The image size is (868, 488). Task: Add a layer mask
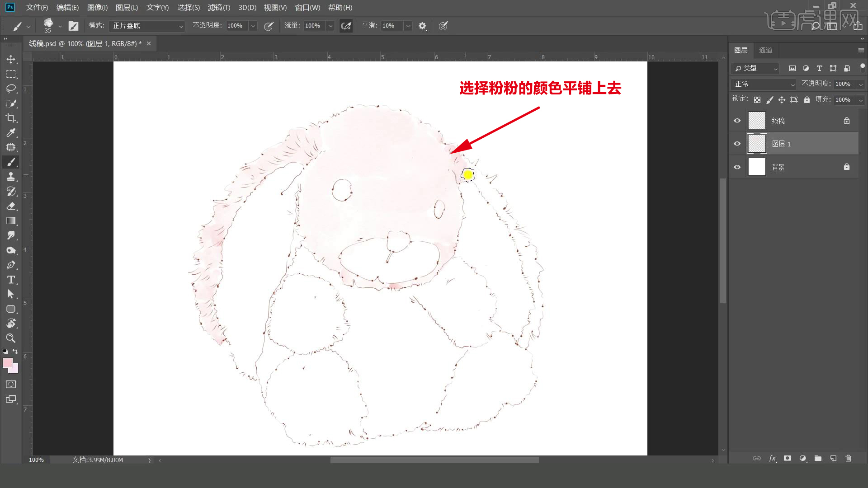click(x=788, y=458)
